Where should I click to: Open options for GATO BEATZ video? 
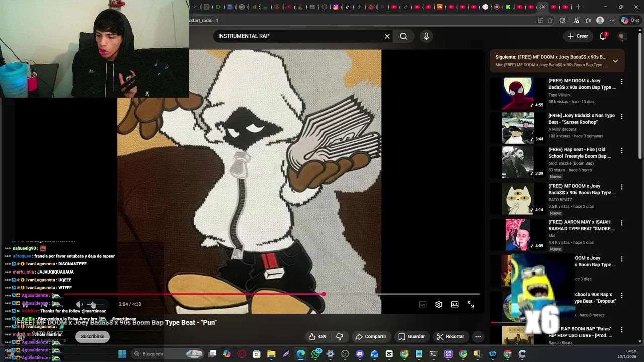click(622, 187)
